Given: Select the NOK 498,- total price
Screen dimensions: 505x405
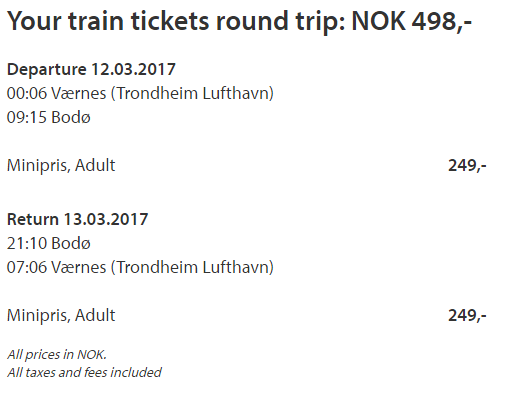Looking at the screenshot, I should tap(412, 21).
